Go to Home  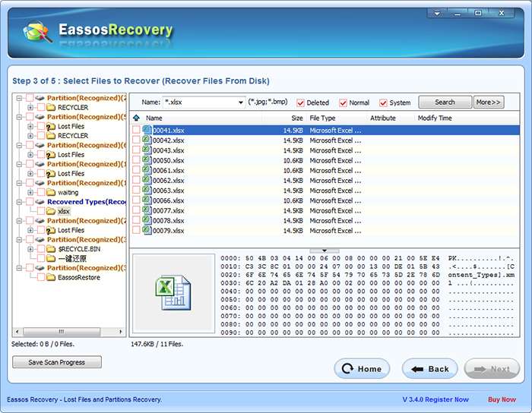tap(362, 369)
